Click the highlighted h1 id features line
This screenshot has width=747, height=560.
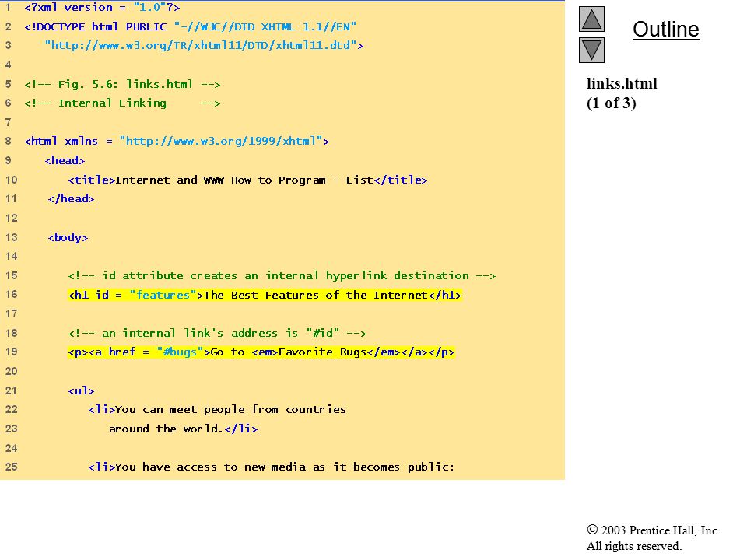265,296
